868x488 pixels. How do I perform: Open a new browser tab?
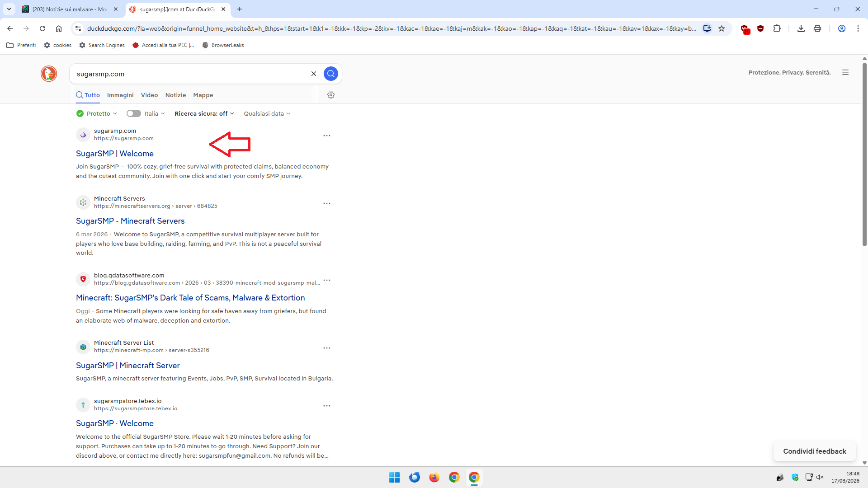pyautogui.click(x=240, y=9)
